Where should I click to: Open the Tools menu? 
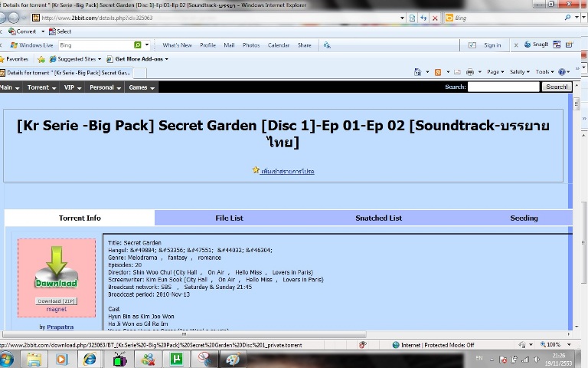click(x=544, y=72)
